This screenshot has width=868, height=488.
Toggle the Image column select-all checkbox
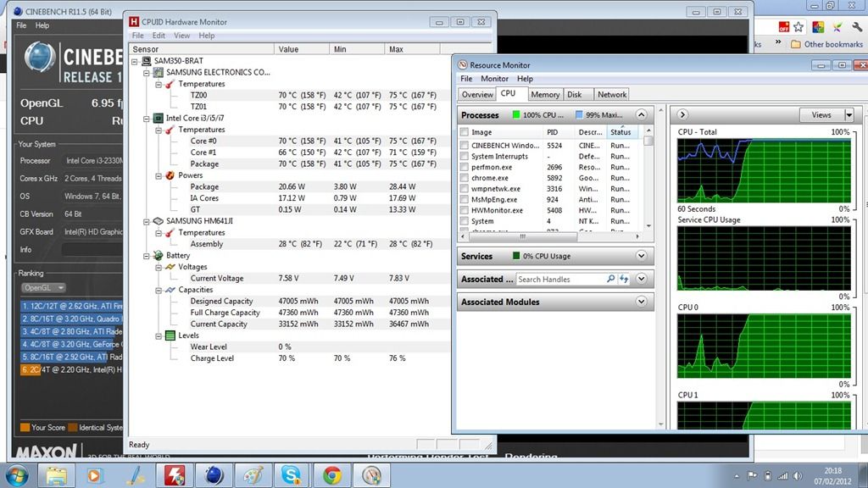[x=465, y=132]
